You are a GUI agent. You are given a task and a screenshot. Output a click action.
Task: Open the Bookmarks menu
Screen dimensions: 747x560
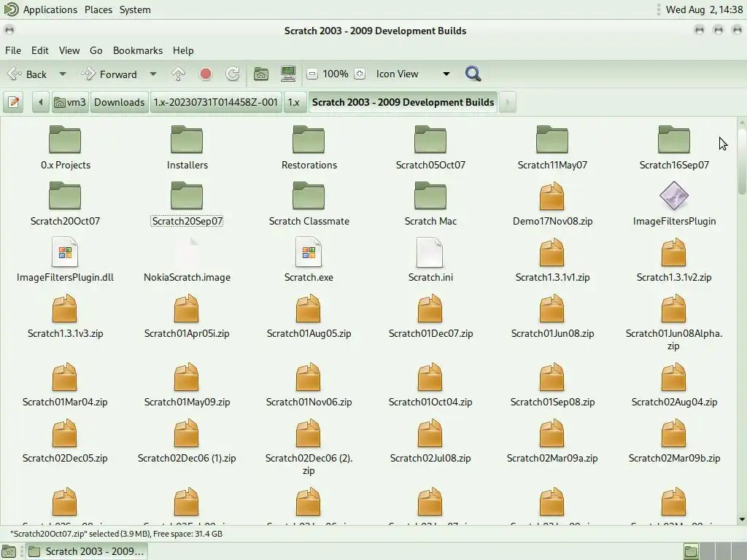pos(138,50)
